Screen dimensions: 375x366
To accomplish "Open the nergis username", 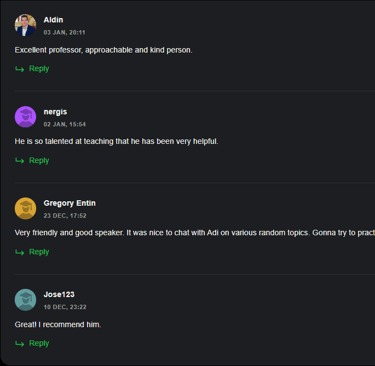I will coord(55,112).
